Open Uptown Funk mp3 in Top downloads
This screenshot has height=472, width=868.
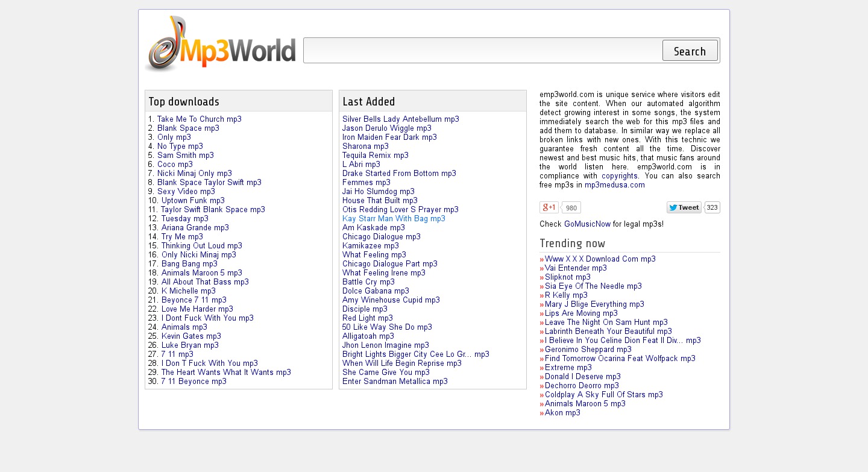coord(193,201)
